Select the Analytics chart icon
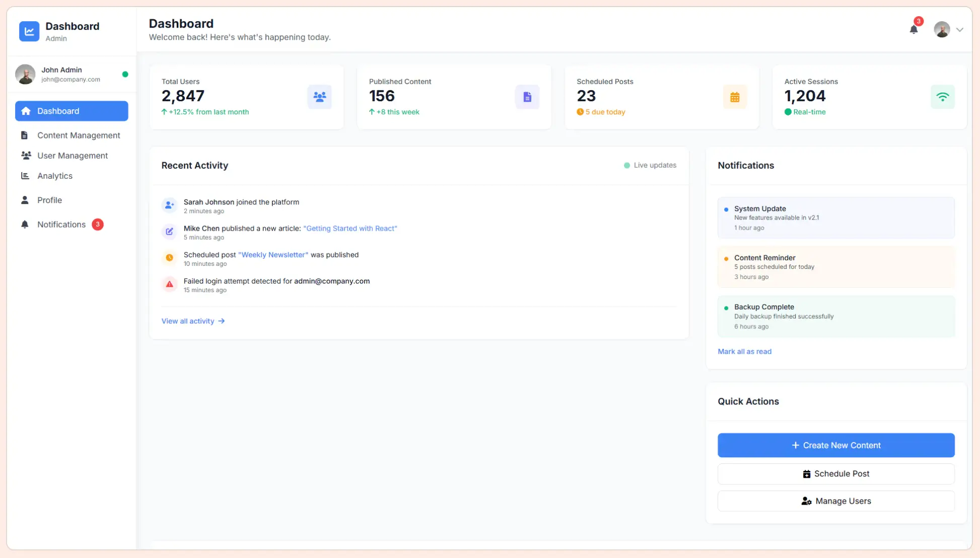 [x=25, y=175]
